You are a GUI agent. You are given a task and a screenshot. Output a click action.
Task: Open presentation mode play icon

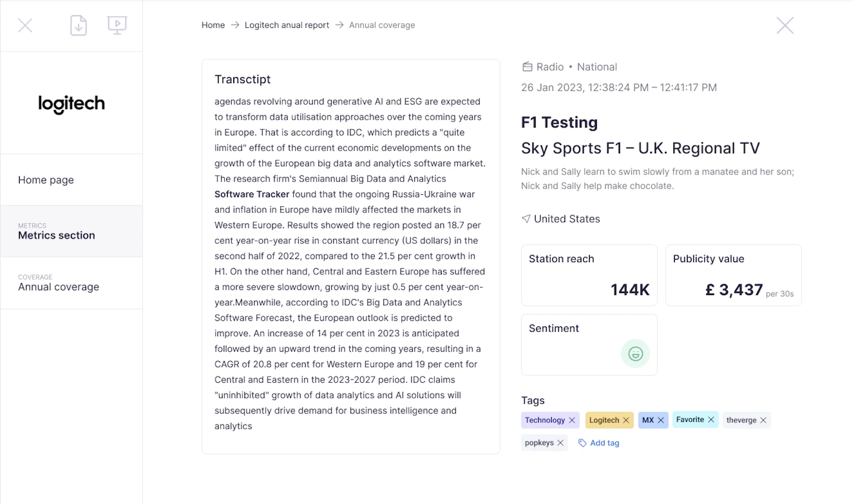click(x=117, y=25)
